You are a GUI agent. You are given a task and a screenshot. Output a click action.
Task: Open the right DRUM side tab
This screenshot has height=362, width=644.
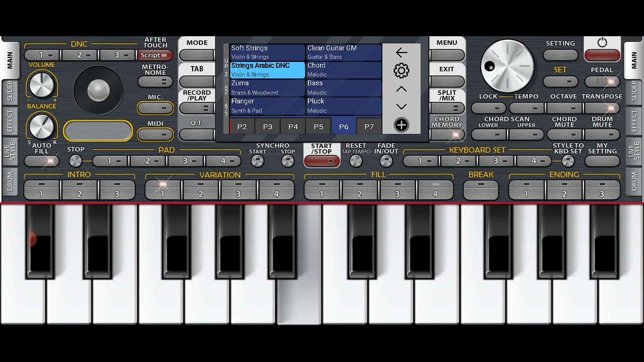tap(634, 182)
